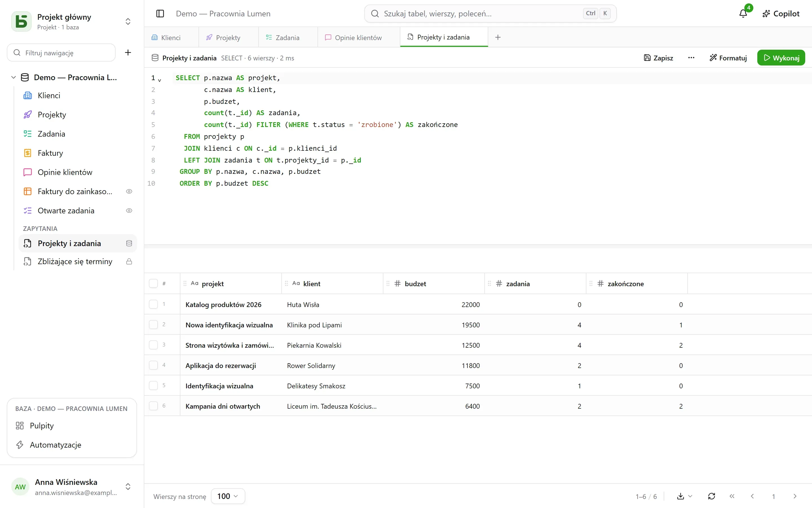Collapse the Demo — Pracownia Lumen tree
This screenshot has height=508, width=812.
[x=14, y=77]
